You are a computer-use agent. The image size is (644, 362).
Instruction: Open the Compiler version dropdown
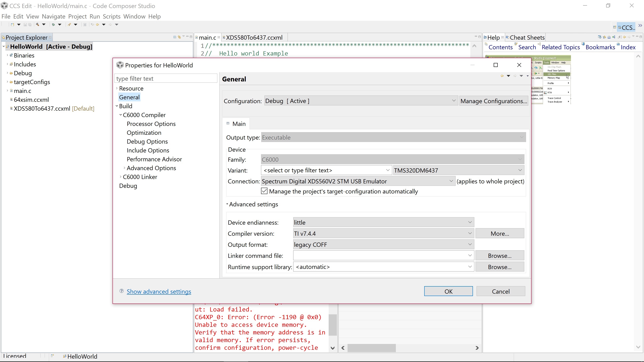384,233
